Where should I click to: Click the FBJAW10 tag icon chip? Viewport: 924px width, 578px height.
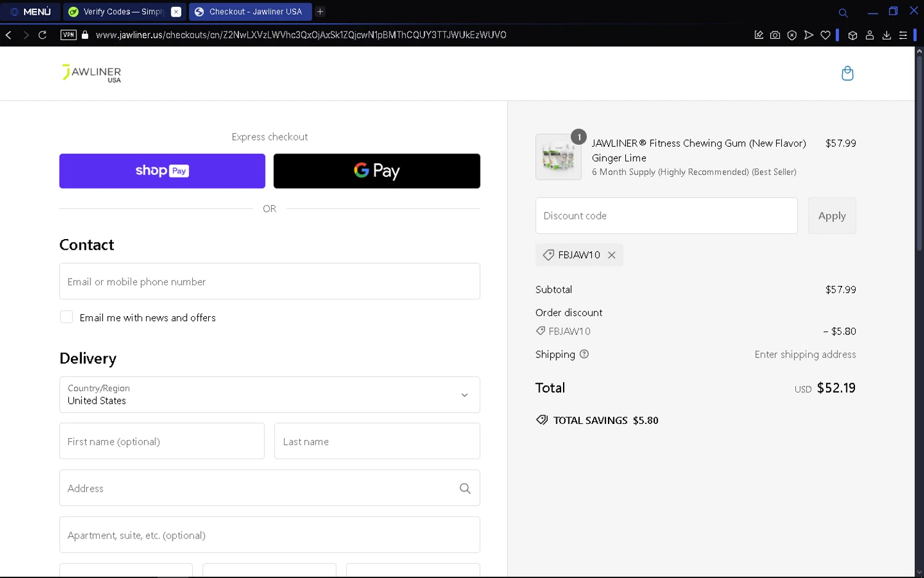tap(548, 255)
